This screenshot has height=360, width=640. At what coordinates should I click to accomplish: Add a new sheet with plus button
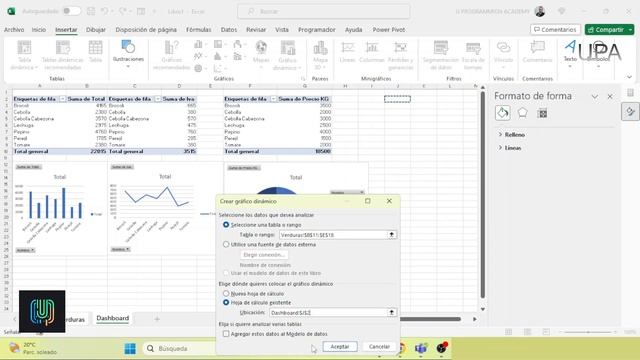click(x=157, y=319)
